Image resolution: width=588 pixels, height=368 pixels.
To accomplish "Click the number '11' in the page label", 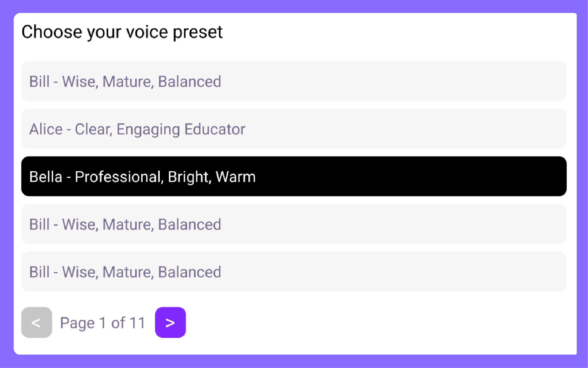I will [x=137, y=323].
